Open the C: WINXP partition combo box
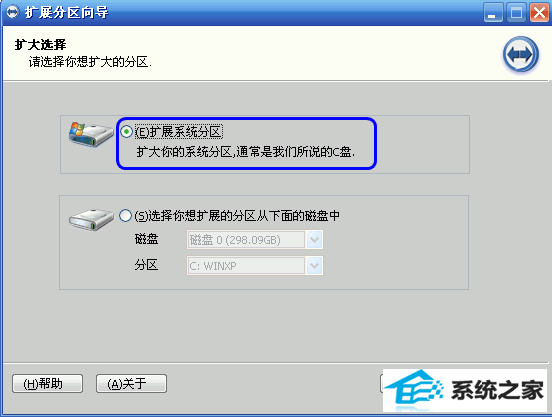Screen dimensions: 552x417 click(x=255, y=266)
